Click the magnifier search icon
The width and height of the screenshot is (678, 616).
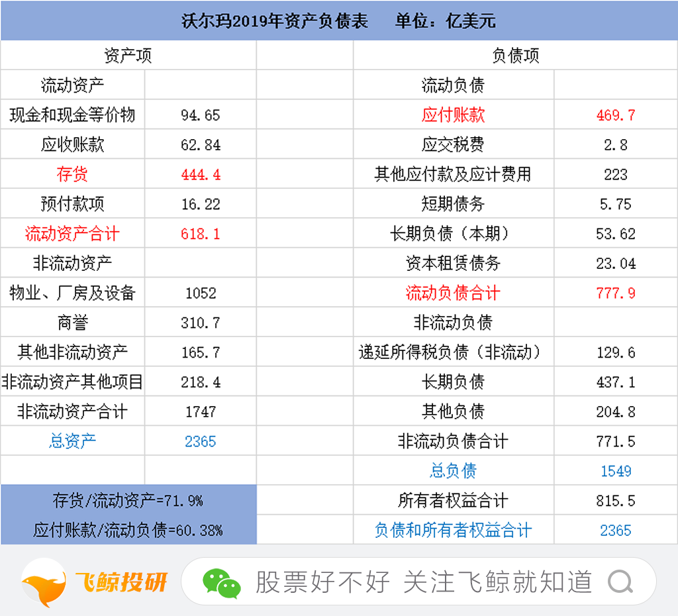[620, 582]
